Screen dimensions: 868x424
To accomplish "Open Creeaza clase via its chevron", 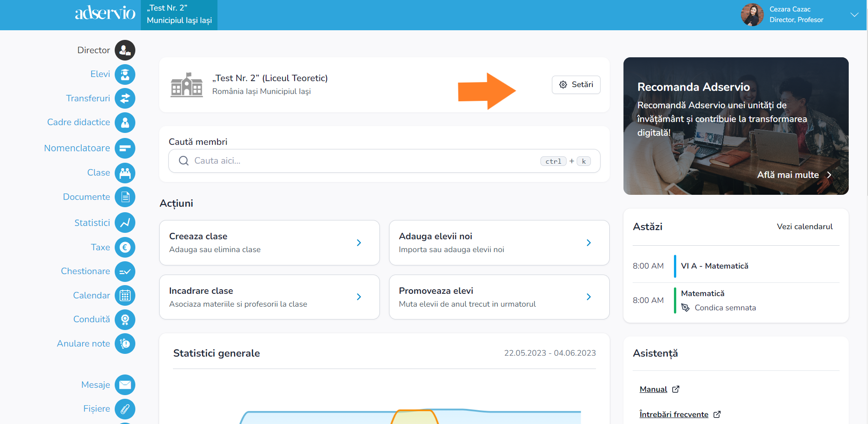I will 359,242.
